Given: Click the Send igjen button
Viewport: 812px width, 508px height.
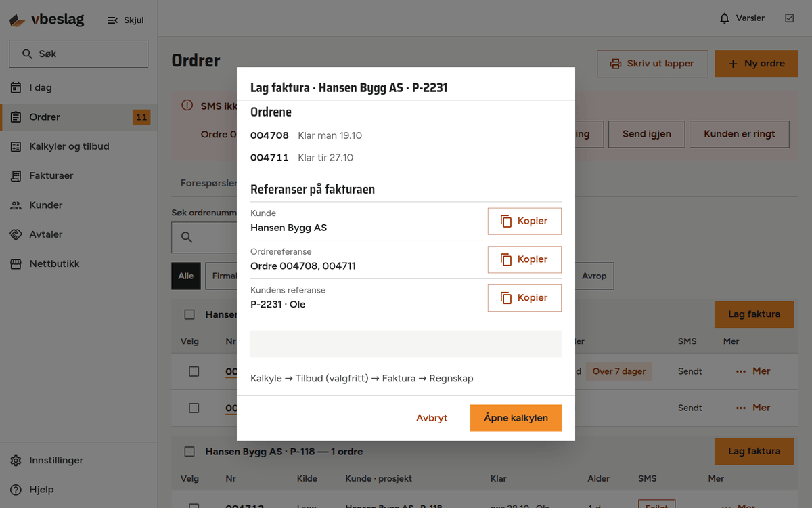Looking at the screenshot, I should point(647,134).
